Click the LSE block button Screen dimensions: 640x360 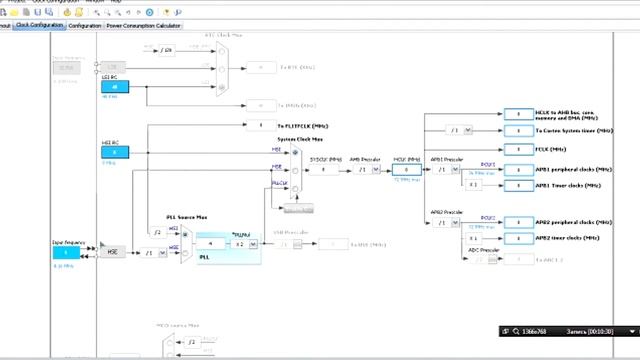tap(113, 67)
